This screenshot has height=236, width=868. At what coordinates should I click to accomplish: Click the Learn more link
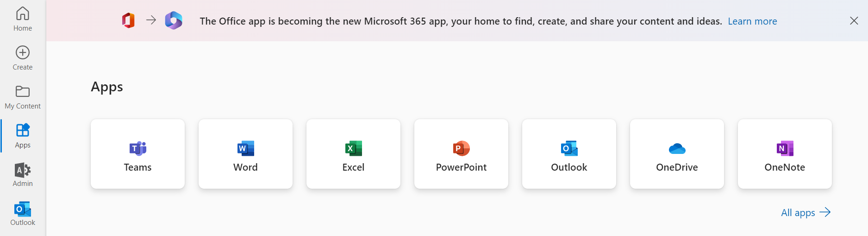(752, 21)
